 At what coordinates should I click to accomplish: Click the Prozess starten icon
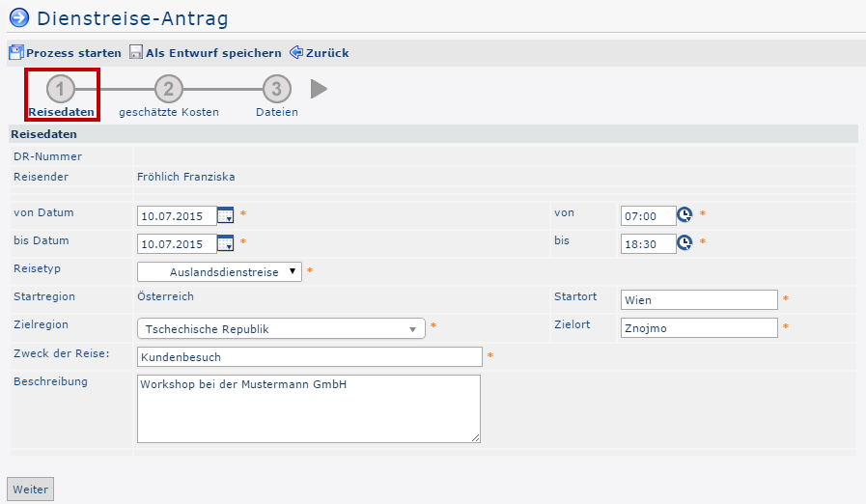click(15, 53)
